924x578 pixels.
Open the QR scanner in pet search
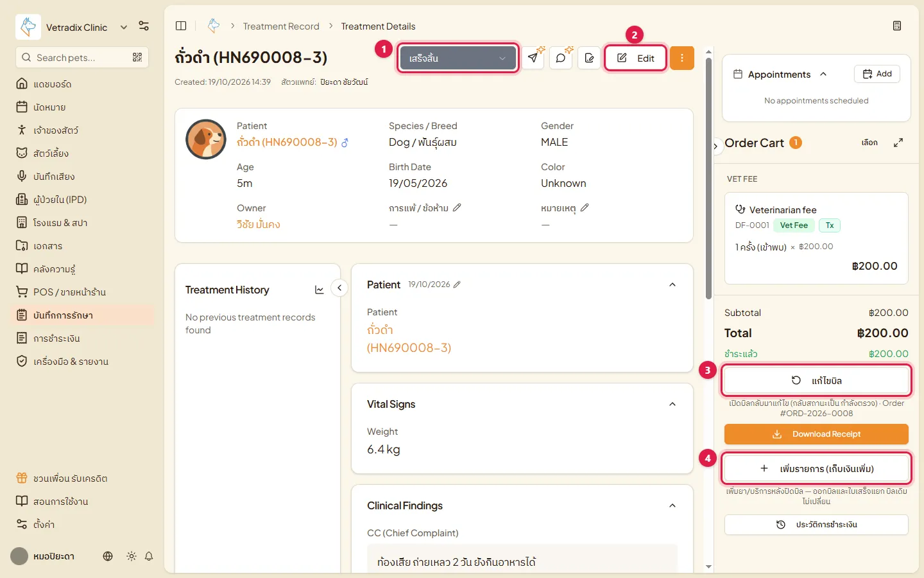(137, 57)
